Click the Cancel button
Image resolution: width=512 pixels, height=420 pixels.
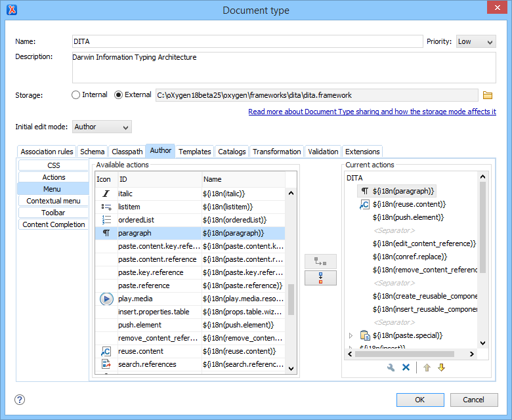pos(474,400)
